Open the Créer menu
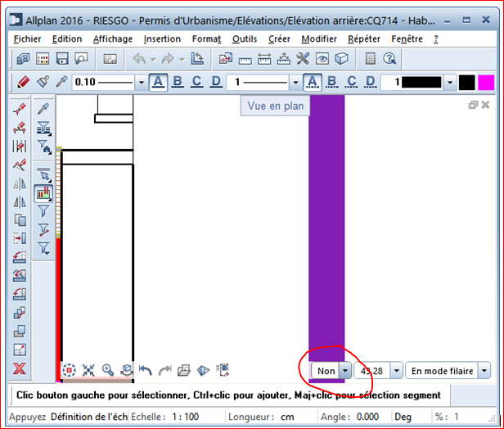The height and width of the screenshot is (429, 504). tap(279, 39)
